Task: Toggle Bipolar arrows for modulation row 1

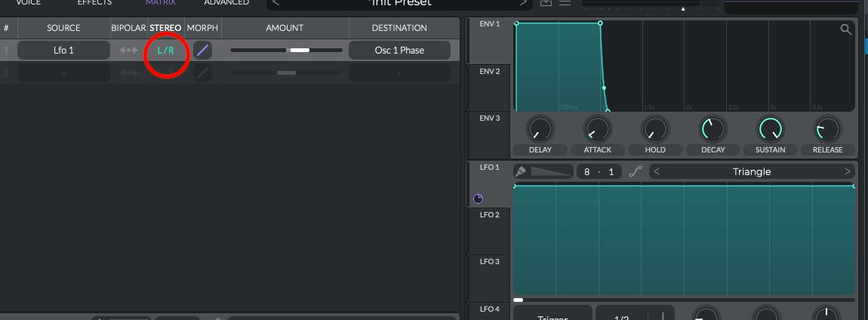Action: click(x=128, y=51)
